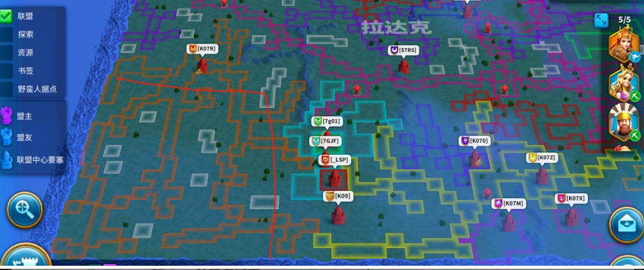Click red crystal marker between K070 and K07M
Image resolution: width=644 pixels, height=270 pixels.
pyautogui.click(x=487, y=193)
